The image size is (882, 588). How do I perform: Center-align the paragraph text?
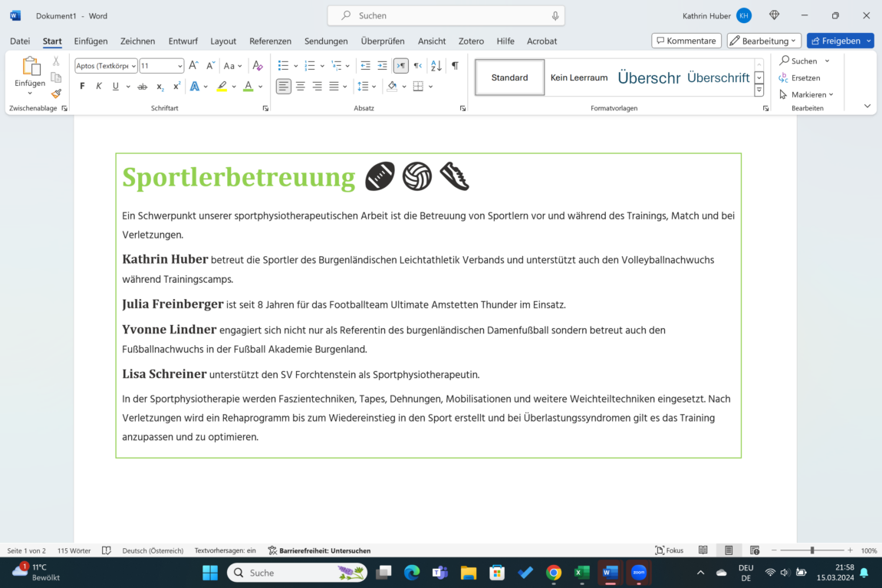coord(301,87)
